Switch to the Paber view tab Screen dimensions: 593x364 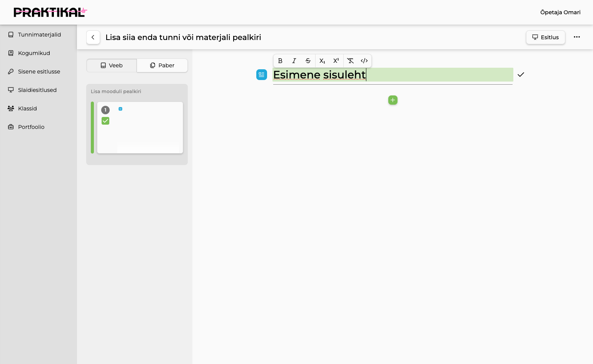click(x=162, y=65)
